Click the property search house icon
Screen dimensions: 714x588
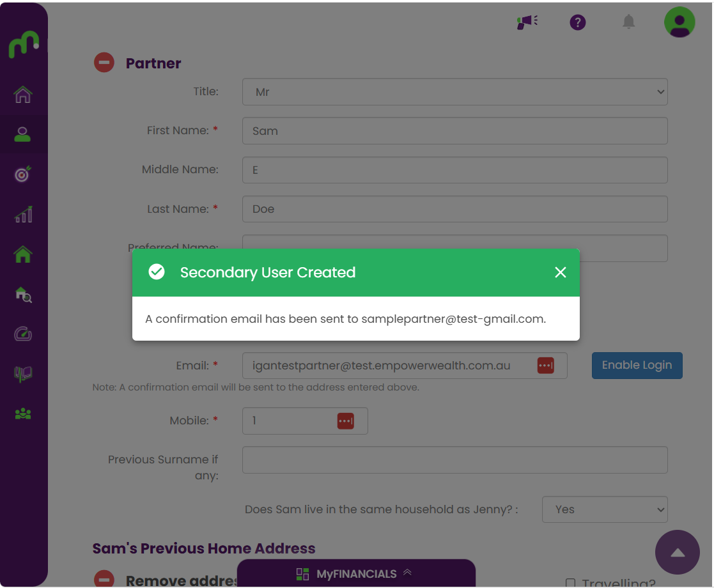tap(23, 294)
